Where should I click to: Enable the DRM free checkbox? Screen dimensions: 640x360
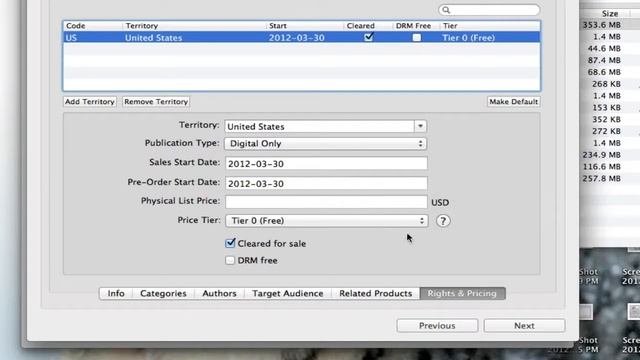[x=230, y=260]
